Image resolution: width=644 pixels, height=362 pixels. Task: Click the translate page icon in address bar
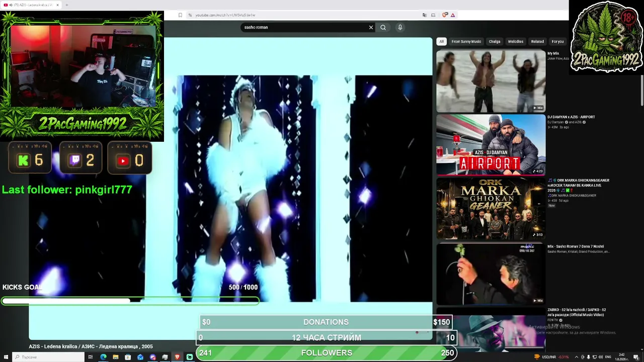point(425,15)
